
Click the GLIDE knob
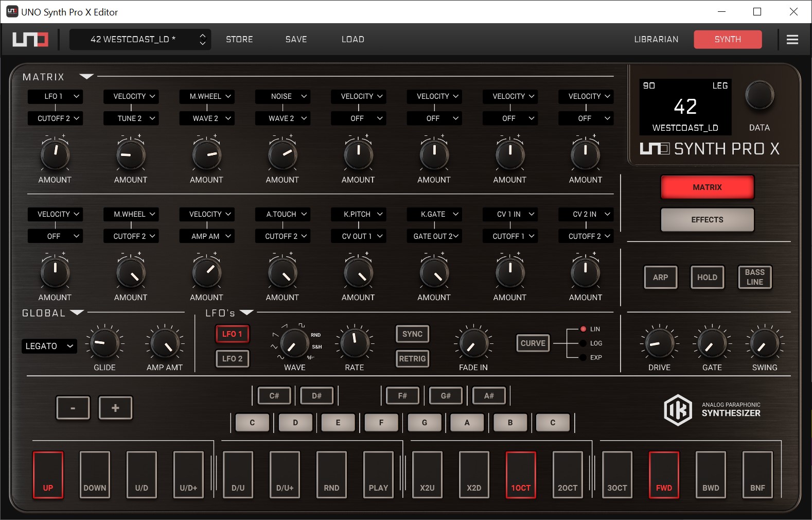pos(104,343)
